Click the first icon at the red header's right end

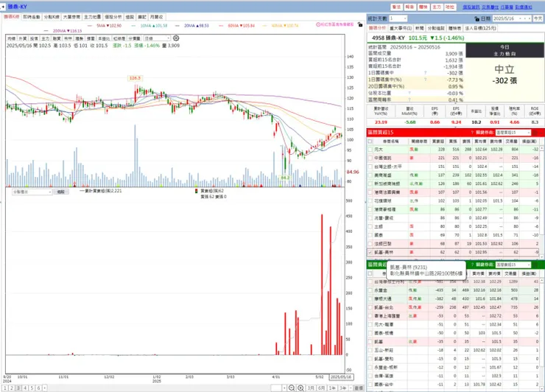(535, 133)
